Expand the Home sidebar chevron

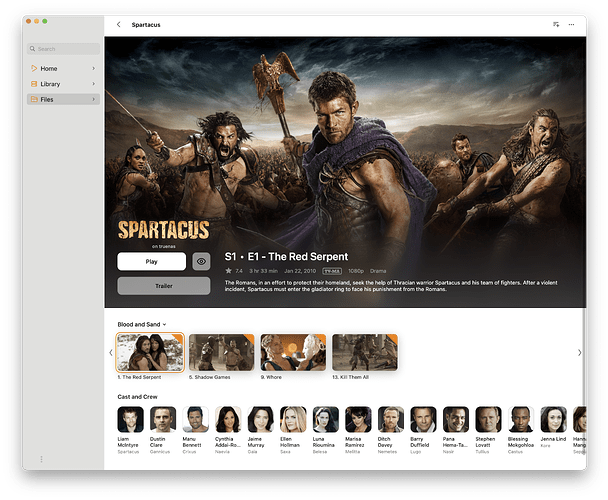pyautogui.click(x=93, y=68)
